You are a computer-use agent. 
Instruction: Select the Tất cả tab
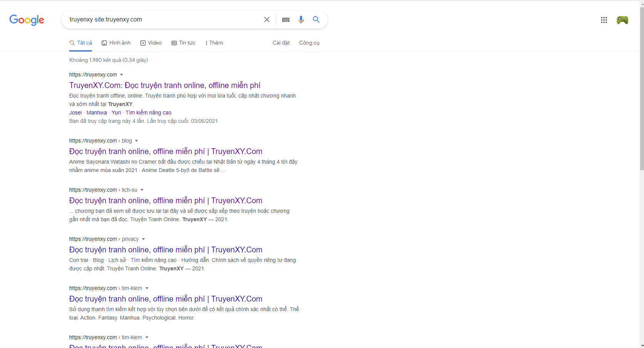point(81,43)
